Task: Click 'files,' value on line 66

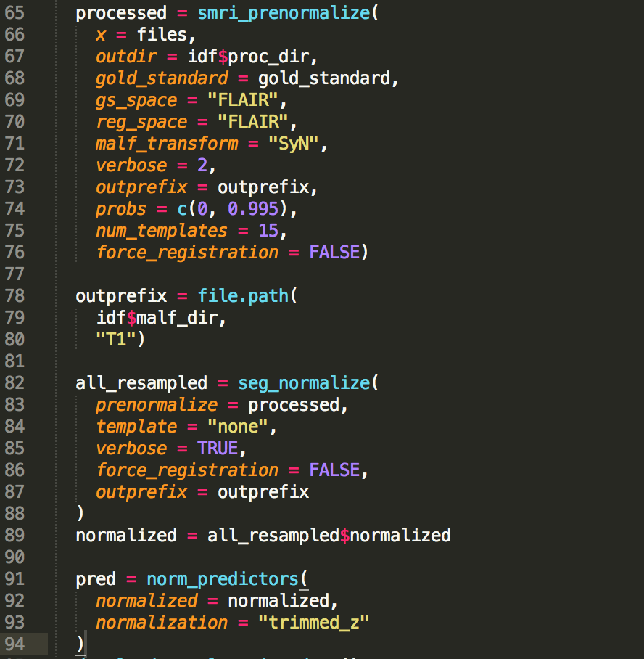Action: click(166, 35)
